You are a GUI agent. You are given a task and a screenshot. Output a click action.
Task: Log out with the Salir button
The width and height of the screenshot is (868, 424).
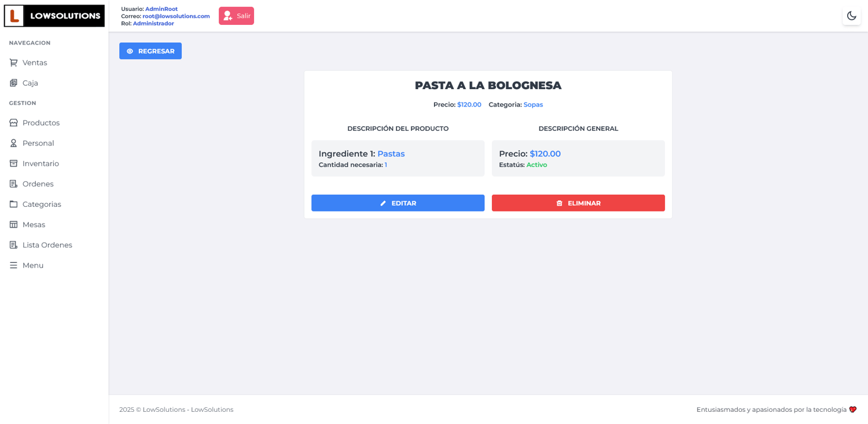(236, 16)
